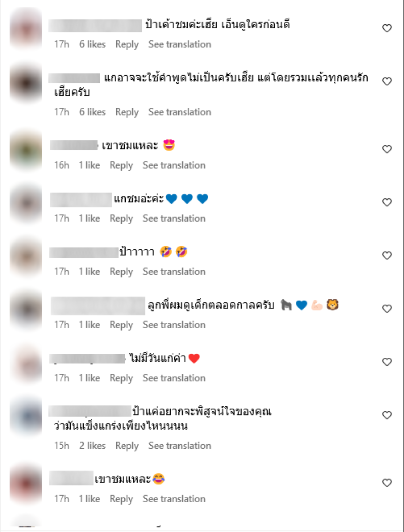
Task: Like the second comment about using the wrong words
Action: (387, 81)
